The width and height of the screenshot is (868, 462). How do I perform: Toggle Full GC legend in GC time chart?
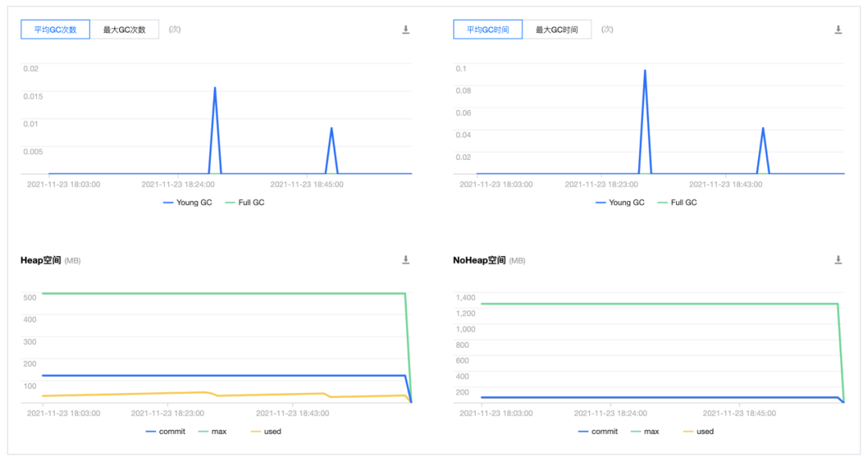click(x=677, y=202)
